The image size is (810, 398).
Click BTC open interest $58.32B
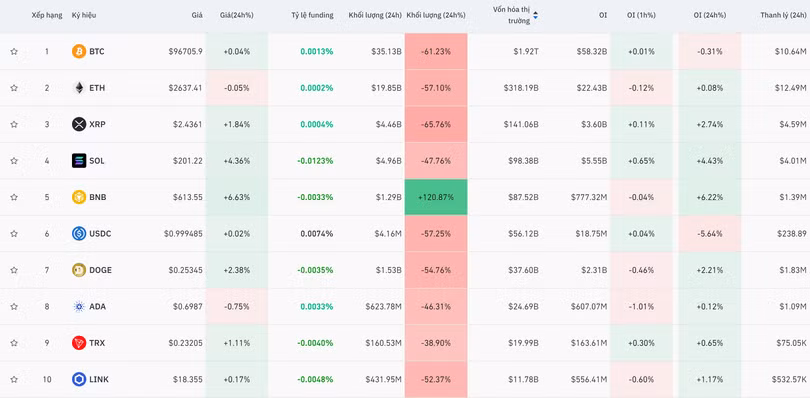click(592, 52)
